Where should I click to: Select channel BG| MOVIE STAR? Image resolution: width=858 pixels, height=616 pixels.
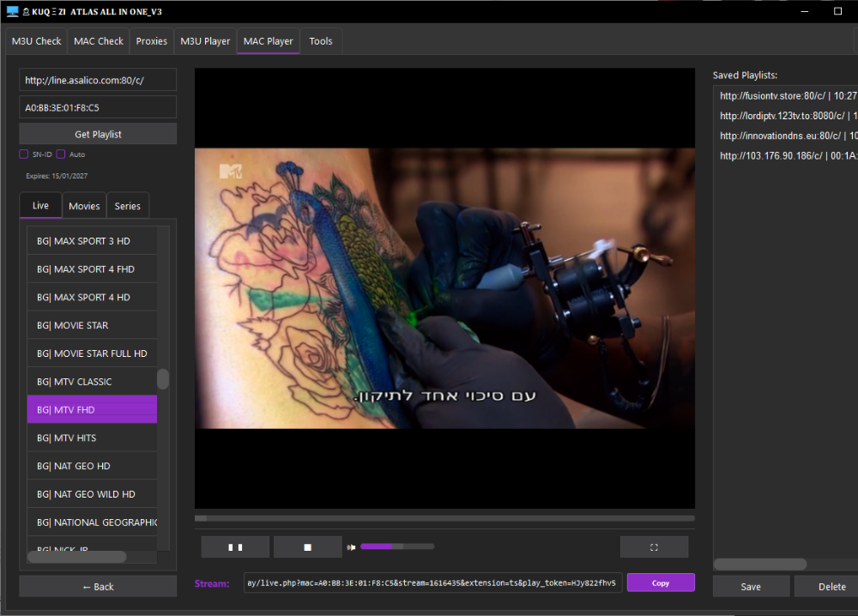click(92, 325)
